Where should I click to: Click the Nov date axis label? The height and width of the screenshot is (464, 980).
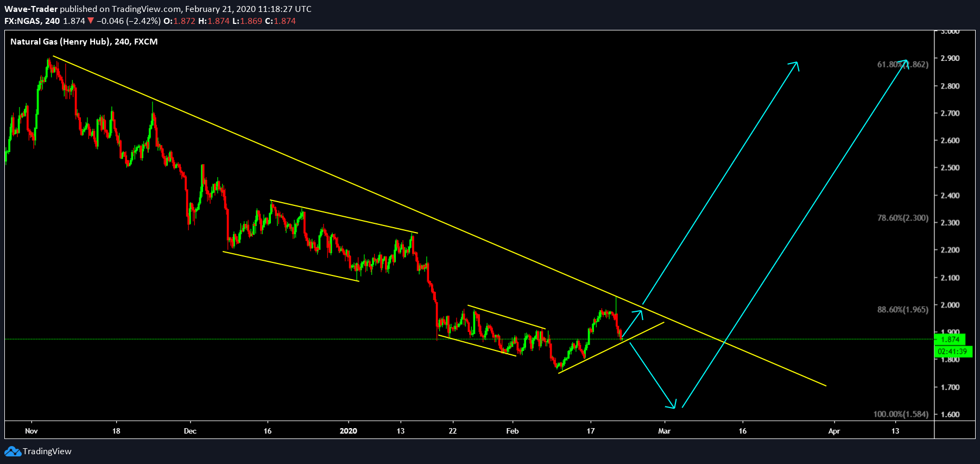point(31,431)
